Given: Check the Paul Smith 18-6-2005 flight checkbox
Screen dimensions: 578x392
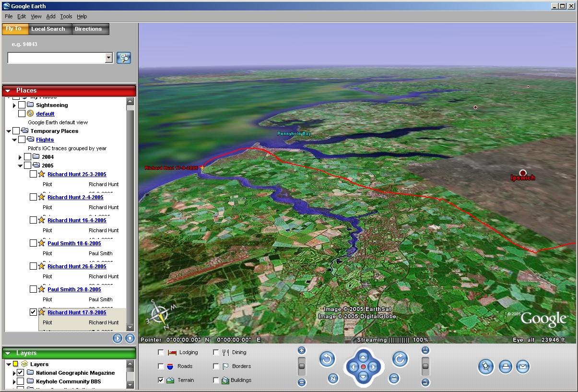Looking at the screenshot, I should (x=33, y=243).
